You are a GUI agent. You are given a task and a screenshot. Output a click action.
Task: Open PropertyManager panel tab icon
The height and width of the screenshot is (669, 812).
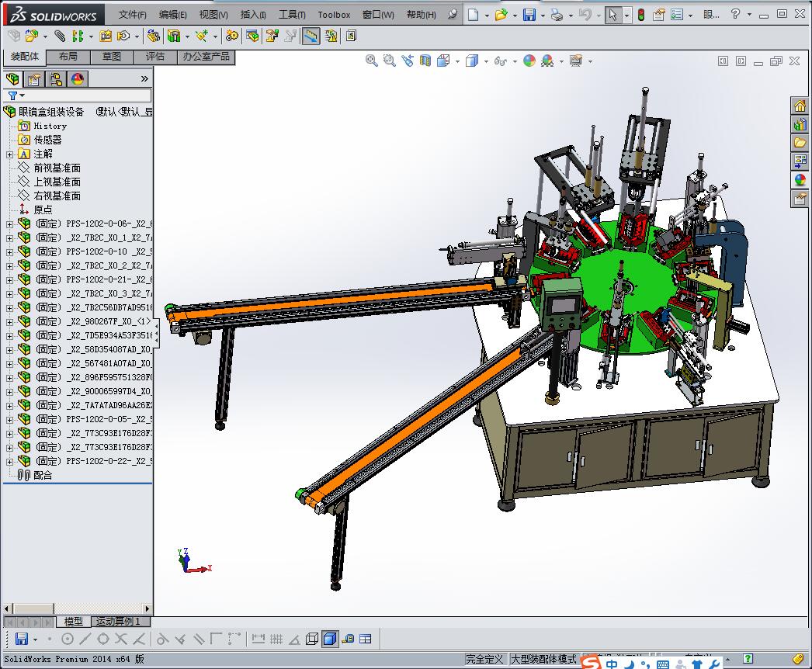pyautogui.click(x=34, y=78)
